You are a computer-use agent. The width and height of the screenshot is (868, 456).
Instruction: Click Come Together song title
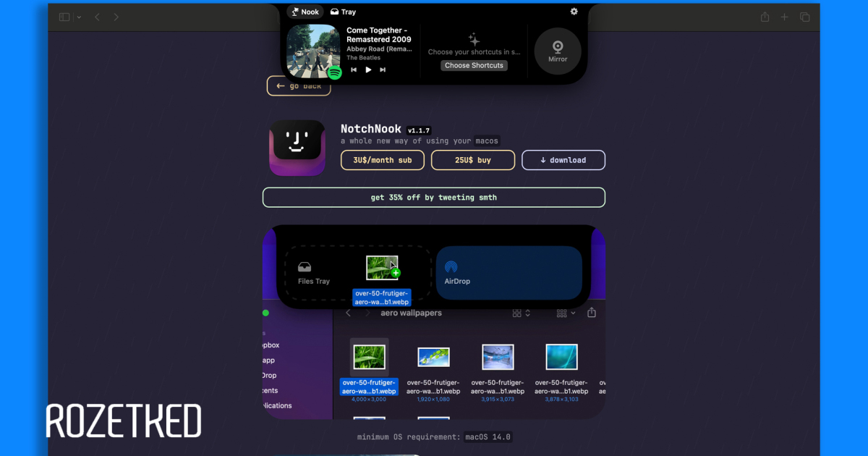(379, 35)
